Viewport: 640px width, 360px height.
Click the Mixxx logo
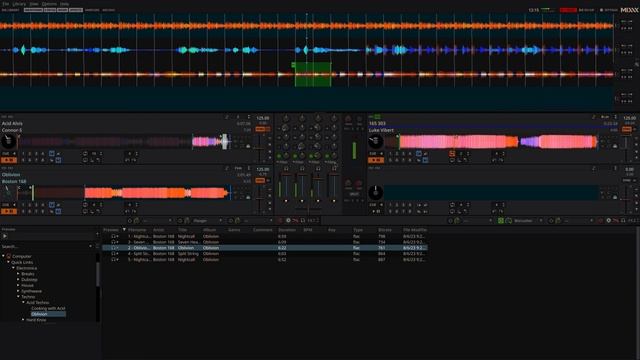coord(629,10)
